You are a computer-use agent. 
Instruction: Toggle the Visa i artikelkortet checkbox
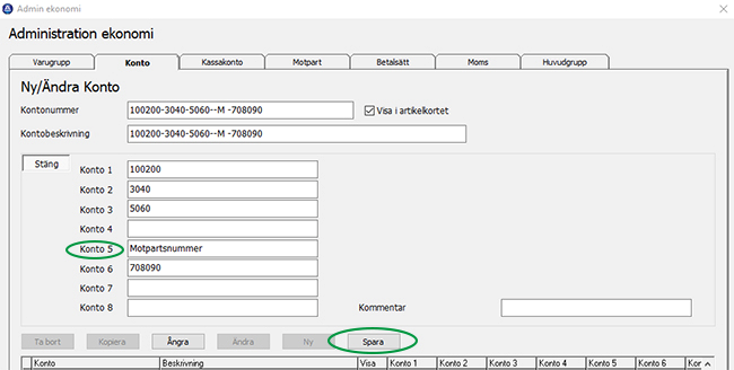369,111
